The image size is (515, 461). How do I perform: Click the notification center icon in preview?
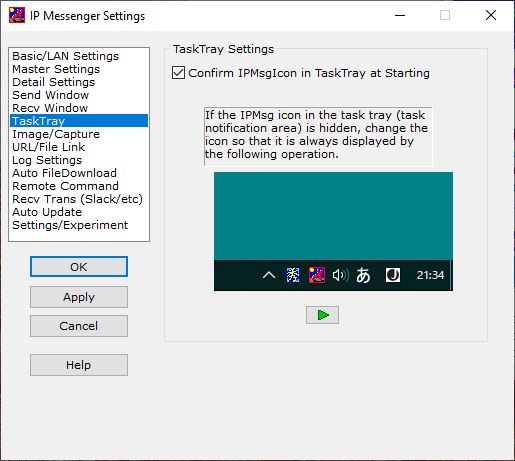coord(393,275)
